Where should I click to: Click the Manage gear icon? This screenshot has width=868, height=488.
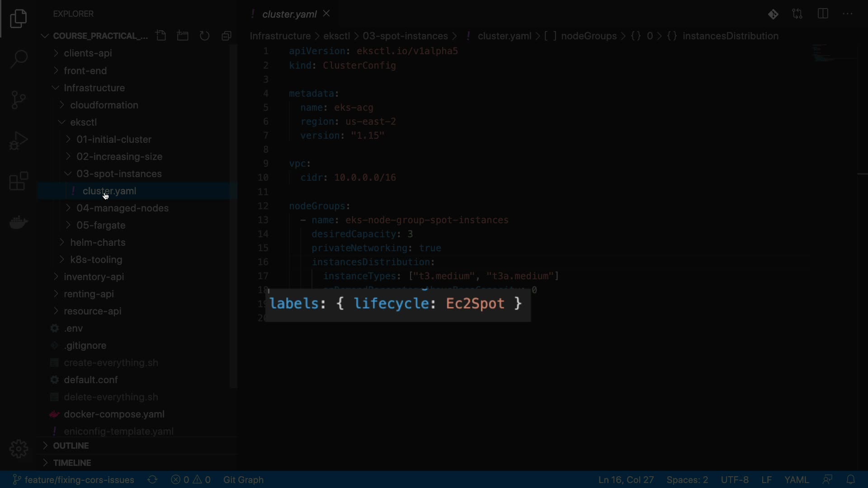[19, 449]
